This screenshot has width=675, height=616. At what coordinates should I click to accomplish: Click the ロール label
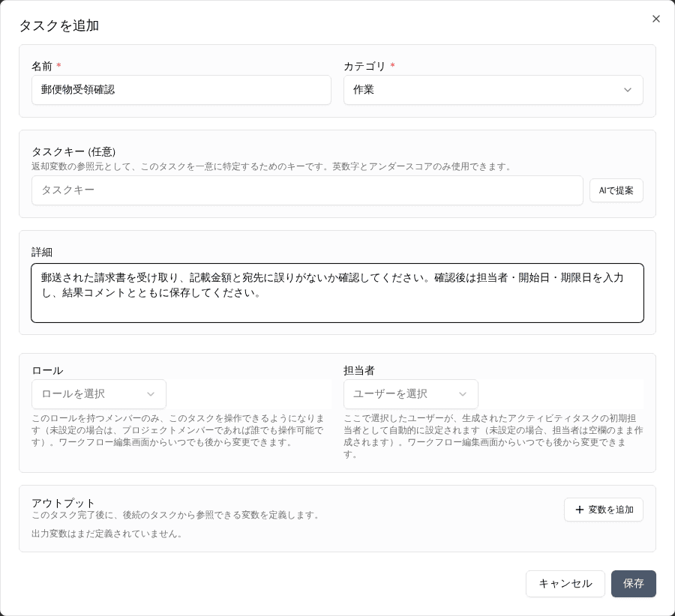(x=47, y=370)
